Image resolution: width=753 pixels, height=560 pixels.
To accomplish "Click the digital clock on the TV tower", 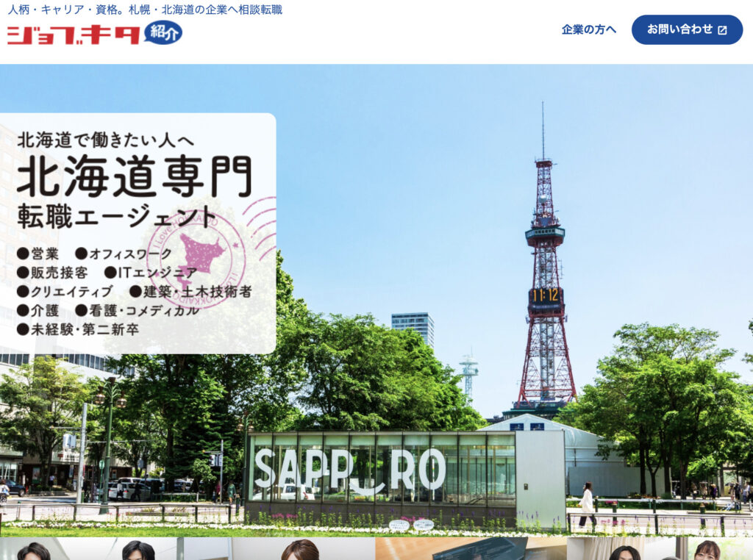I will click(x=545, y=295).
